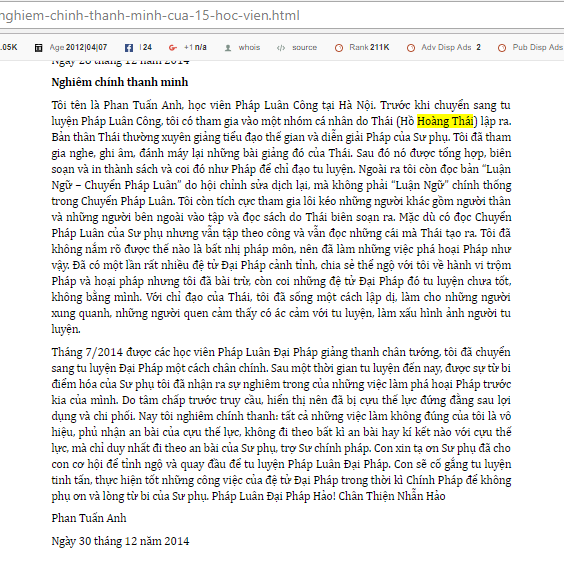Click the Rank circle icon

339,48
